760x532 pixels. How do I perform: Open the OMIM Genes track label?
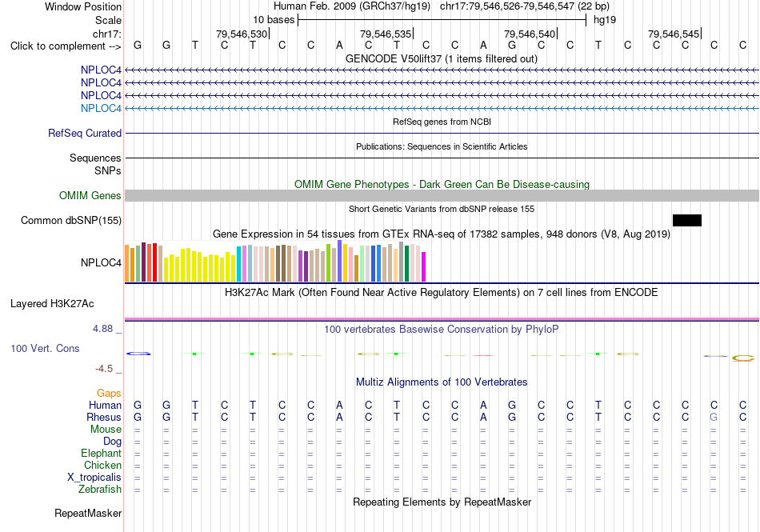(x=90, y=196)
